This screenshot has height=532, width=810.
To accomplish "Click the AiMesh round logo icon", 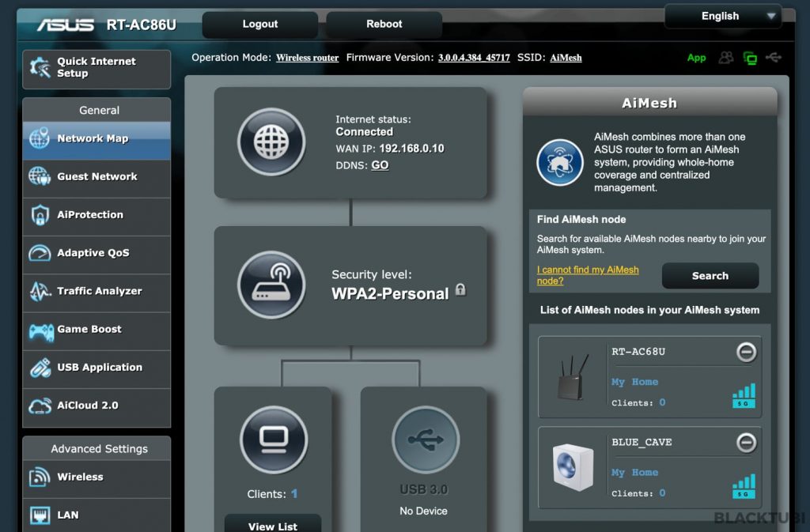I will (x=560, y=163).
